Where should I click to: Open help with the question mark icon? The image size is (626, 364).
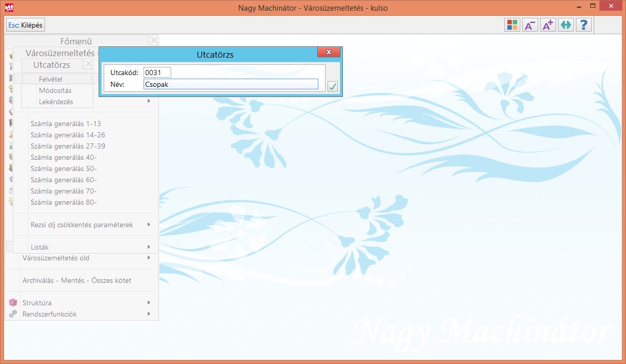(x=584, y=25)
